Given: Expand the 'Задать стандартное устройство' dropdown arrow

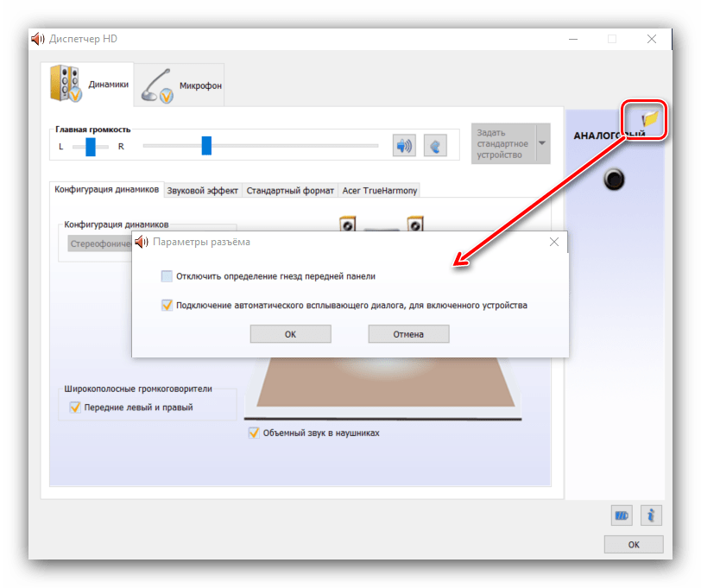Looking at the screenshot, I should tap(542, 143).
